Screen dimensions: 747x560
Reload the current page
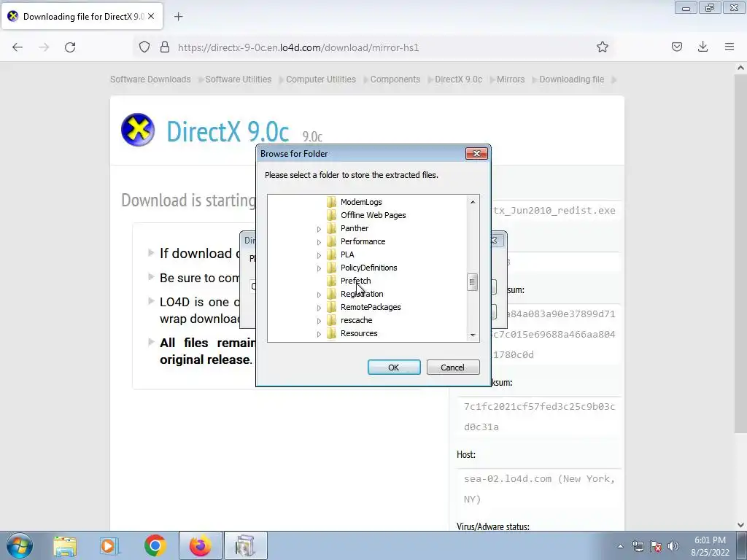tap(70, 47)
